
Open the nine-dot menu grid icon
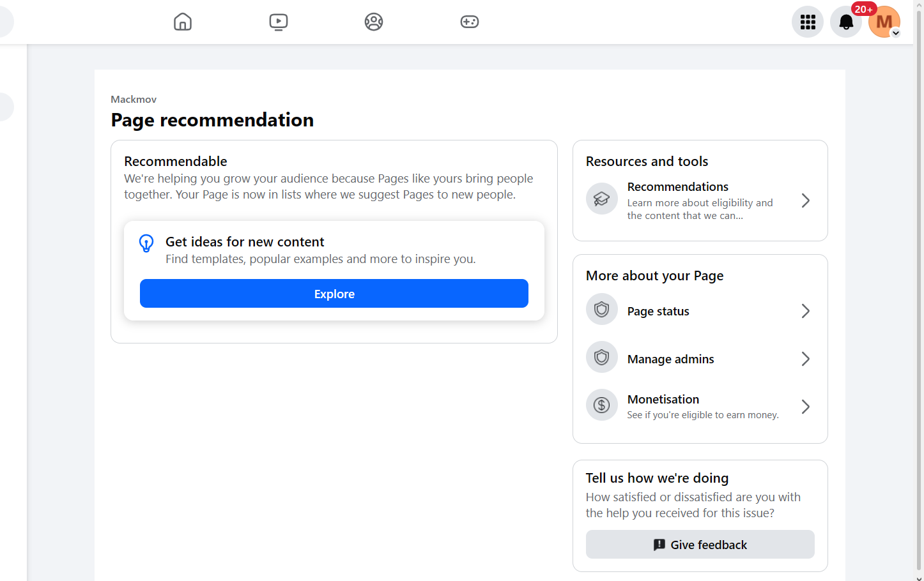pos(808,22)
